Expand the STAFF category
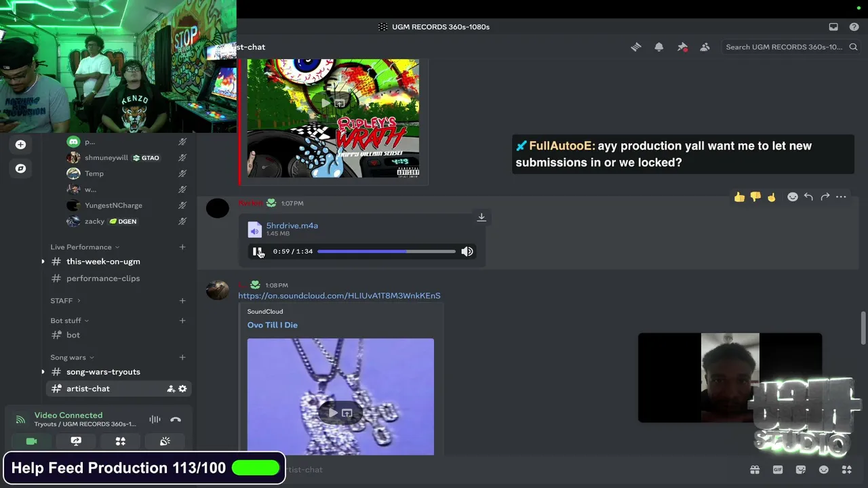868x488 pixels. (65, 301)
